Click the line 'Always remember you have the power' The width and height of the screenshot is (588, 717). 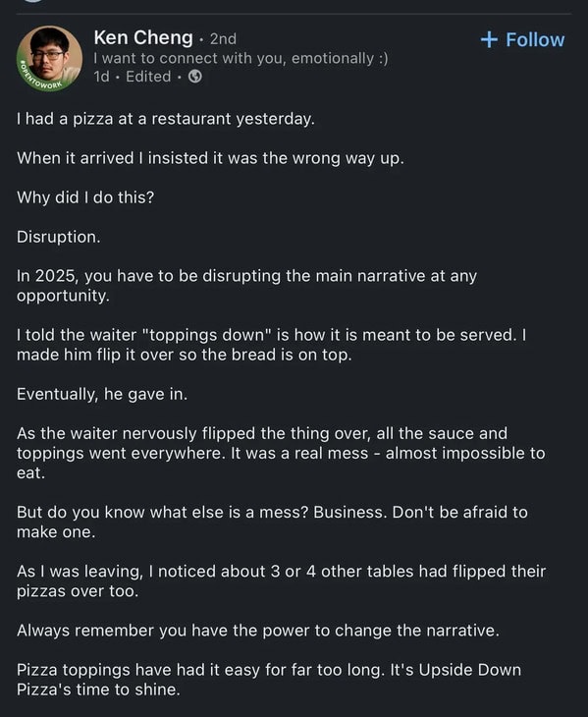[258, 631]
